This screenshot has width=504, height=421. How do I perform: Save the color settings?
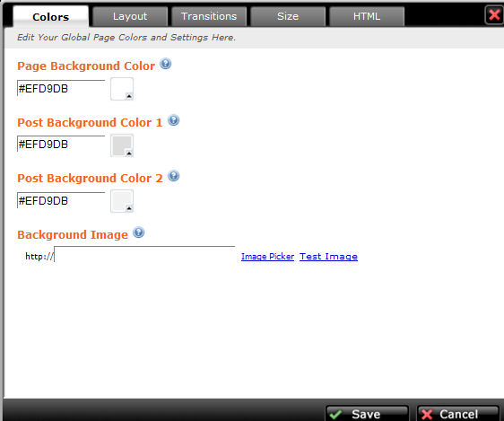[x=367, y=414]
